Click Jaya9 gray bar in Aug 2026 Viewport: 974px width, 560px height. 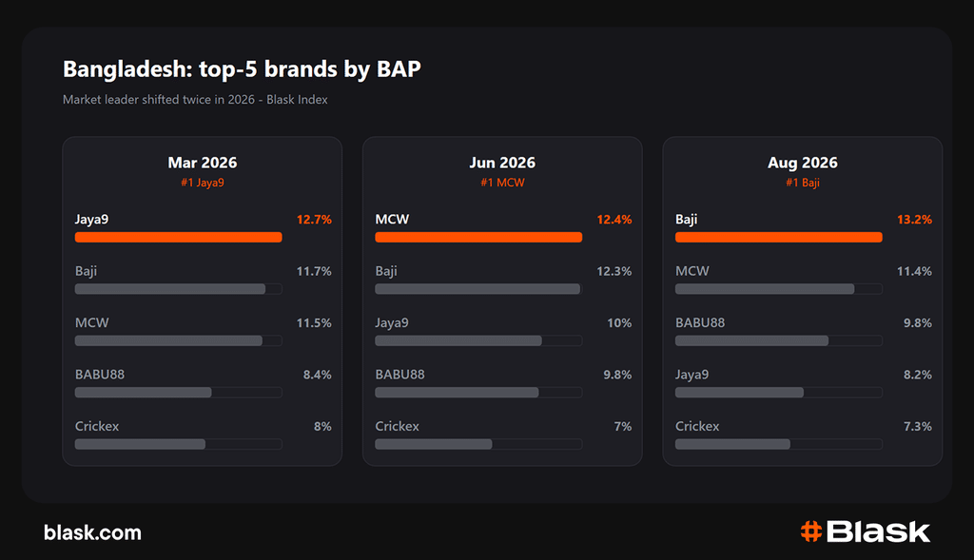(739, 393)
